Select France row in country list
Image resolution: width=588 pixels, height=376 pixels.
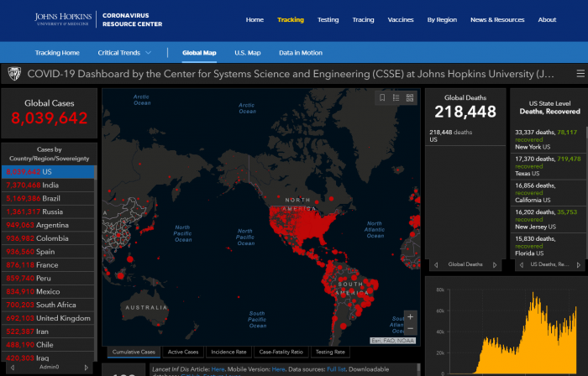[x=48, y=265]
